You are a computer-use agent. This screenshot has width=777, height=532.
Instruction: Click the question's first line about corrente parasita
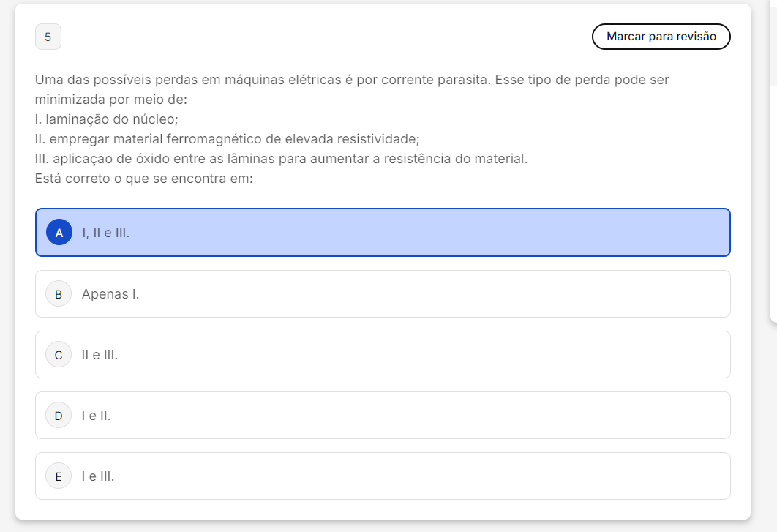(x=351, y=79)
